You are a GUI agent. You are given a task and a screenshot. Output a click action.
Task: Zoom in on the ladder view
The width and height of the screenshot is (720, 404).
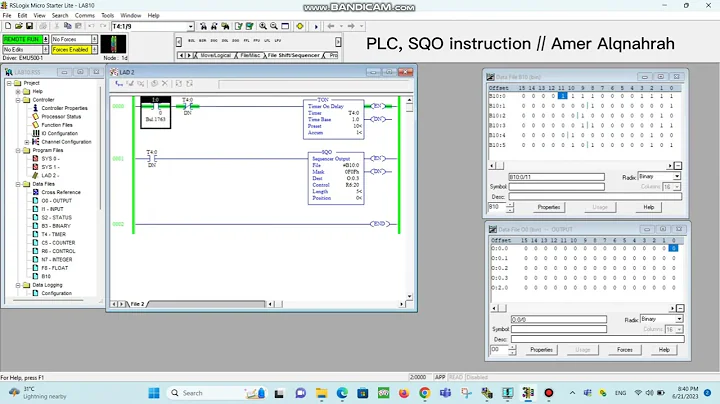[x=263, y=26]
